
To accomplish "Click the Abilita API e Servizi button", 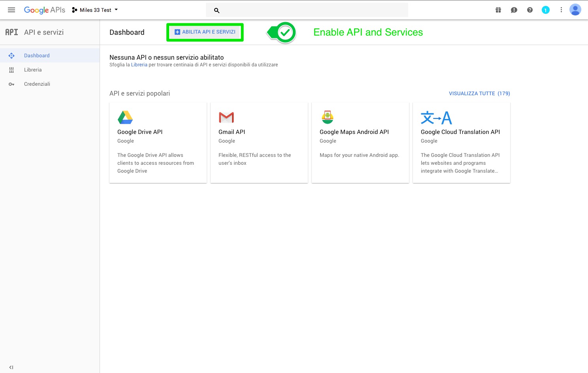I will pyautogui.click(x=205, y=32).
